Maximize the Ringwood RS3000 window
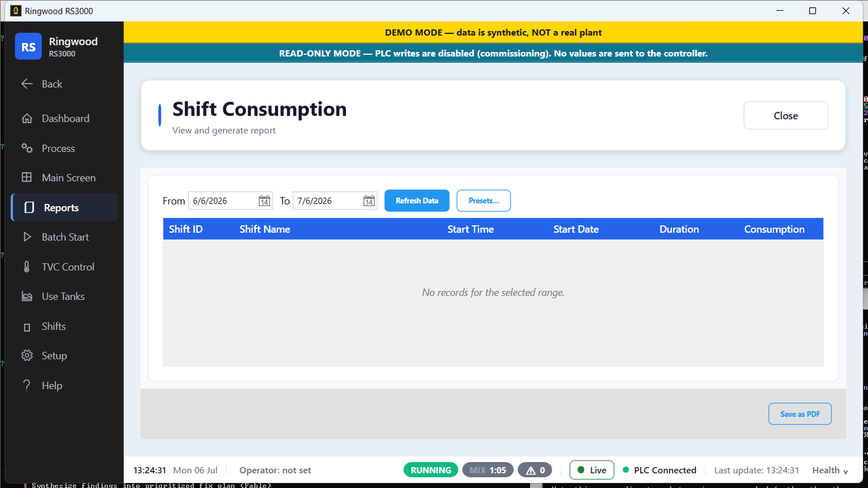 [x=813, y=11]
